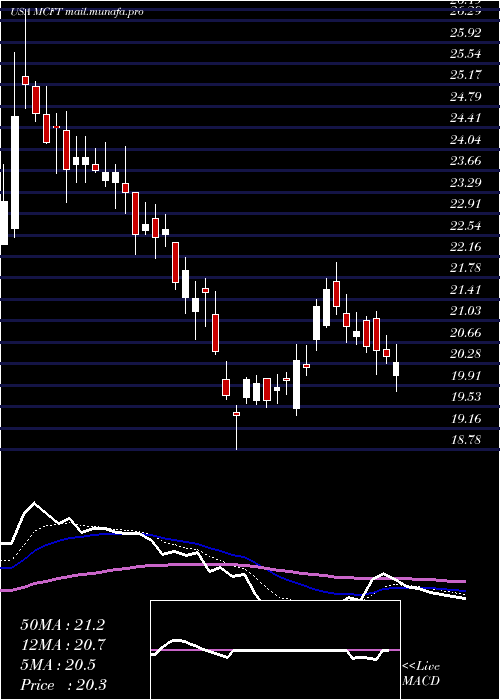This screenshot has width=500, height=700.
Task: Click the 24.41 price axis label
Action: click(x=466, y=118)
